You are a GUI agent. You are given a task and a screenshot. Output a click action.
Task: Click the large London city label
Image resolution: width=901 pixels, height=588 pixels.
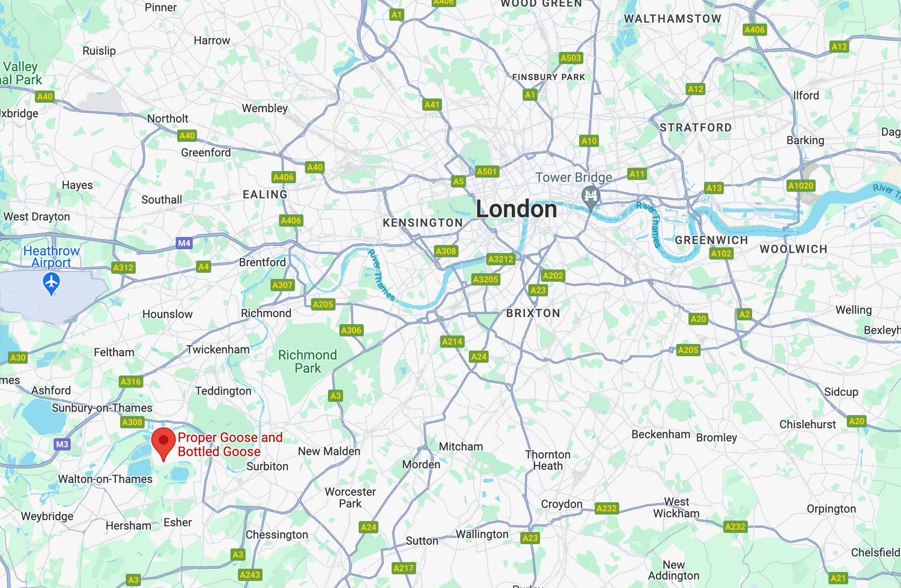coord(517,209)
